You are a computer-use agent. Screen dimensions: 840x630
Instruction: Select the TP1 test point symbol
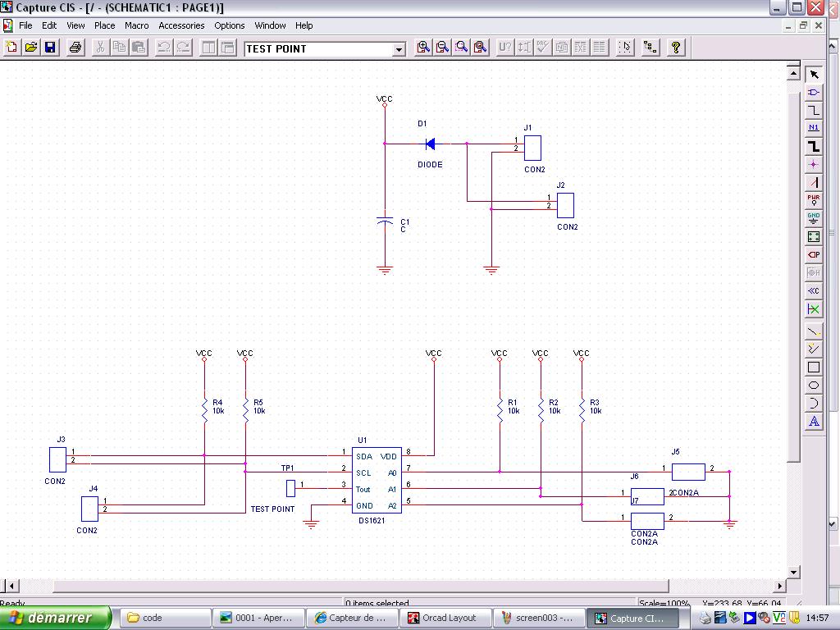[x=290, y=488]
